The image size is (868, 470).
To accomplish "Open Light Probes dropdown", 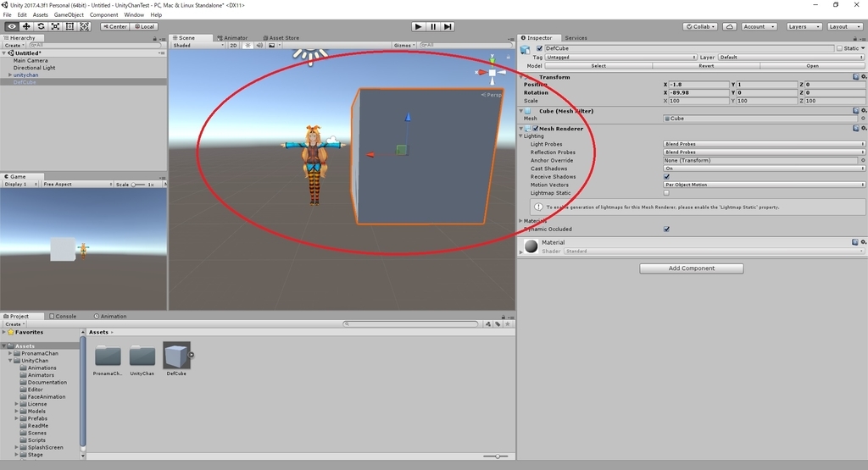I will point(764,144).
